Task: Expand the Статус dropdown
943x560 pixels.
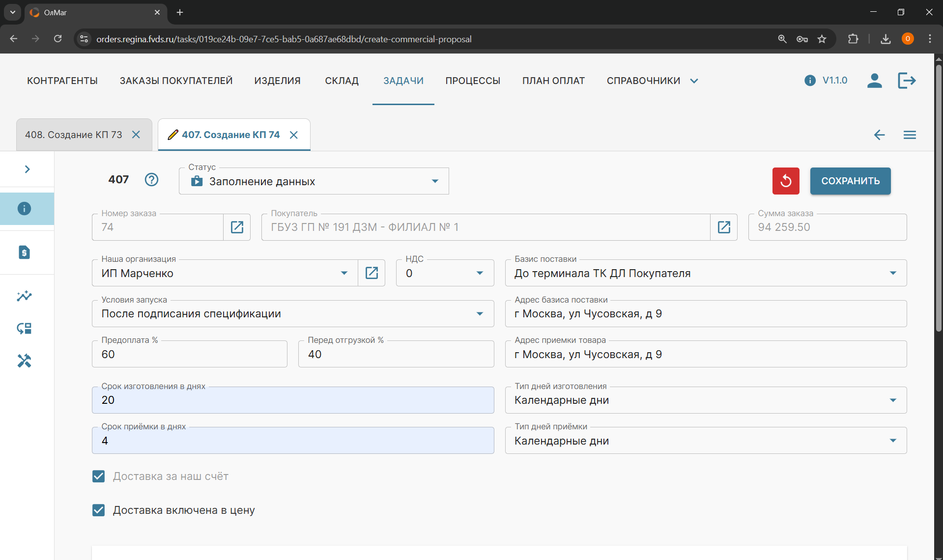Action: pos(434,181)
